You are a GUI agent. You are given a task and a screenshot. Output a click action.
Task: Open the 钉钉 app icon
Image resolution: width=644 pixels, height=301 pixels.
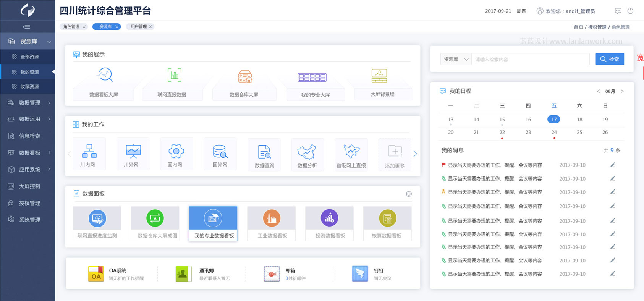(x=360, y=274)
